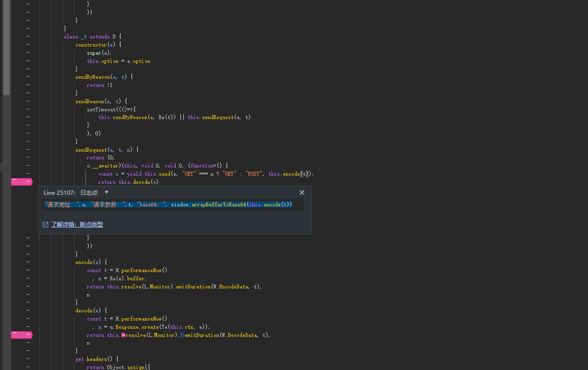The image size is (588, 370).
Task: Toggle the pink logpoint marker above Line 25107 editor
Action: click(x=22, y=182)
